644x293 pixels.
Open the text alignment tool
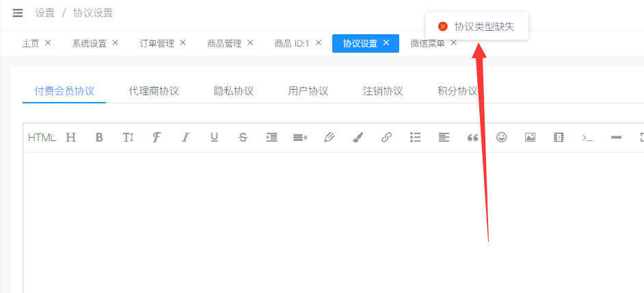pos(444,138)
